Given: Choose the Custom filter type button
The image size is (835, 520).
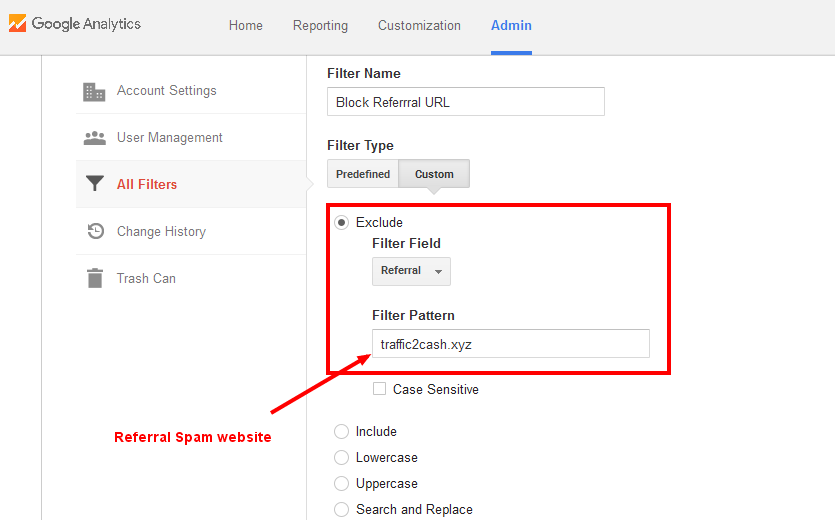Looking at the screenshot, I should (434, 174).
